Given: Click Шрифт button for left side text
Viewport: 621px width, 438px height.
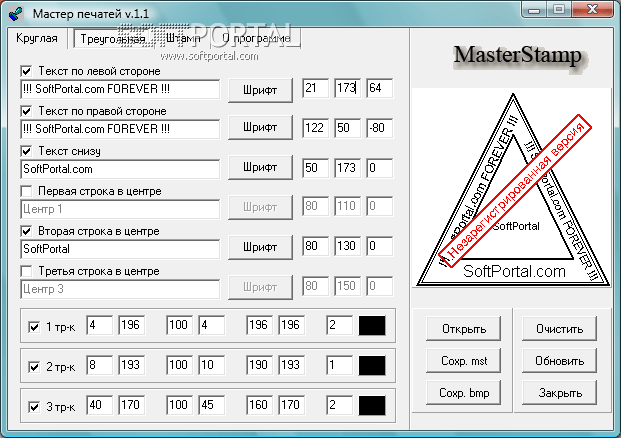Looking at the screenshot, I should pos(260,90).
